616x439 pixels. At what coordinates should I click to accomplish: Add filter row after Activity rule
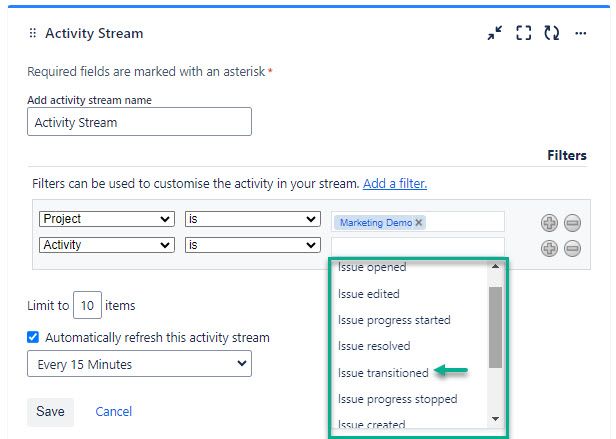(549, 248)
